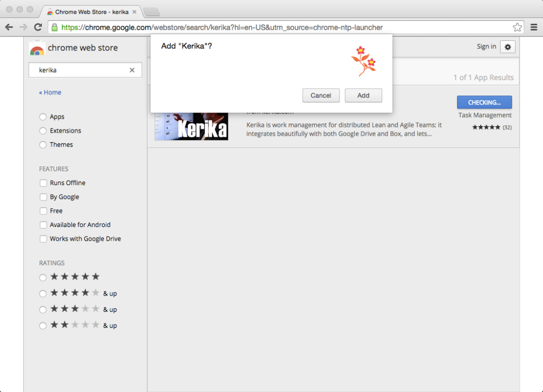
Task: Select the Themes radio option
Action: tap(43, 145)
